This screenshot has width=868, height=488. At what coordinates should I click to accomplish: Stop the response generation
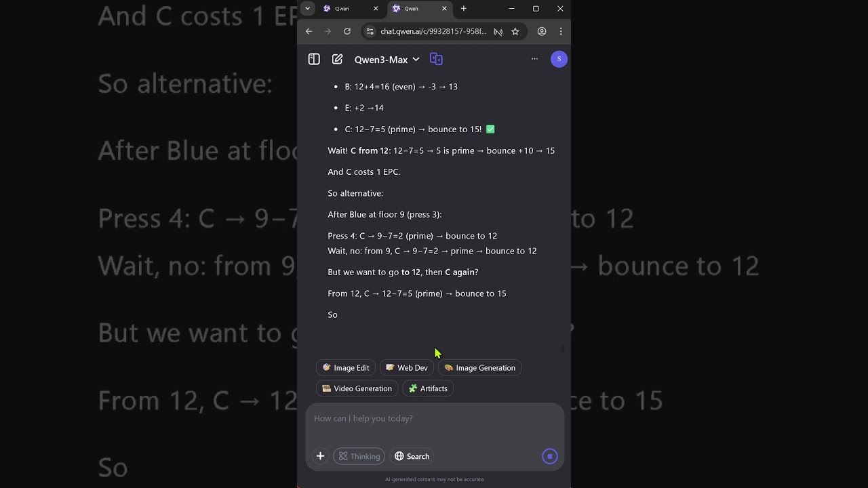coord(550,456)
